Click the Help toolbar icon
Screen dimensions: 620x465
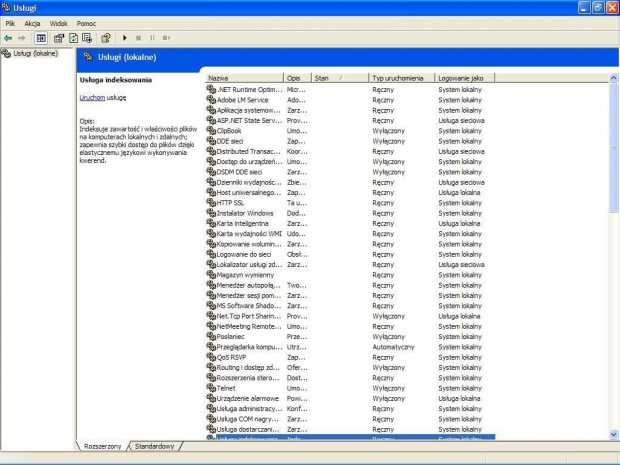(x=105, y=38)
